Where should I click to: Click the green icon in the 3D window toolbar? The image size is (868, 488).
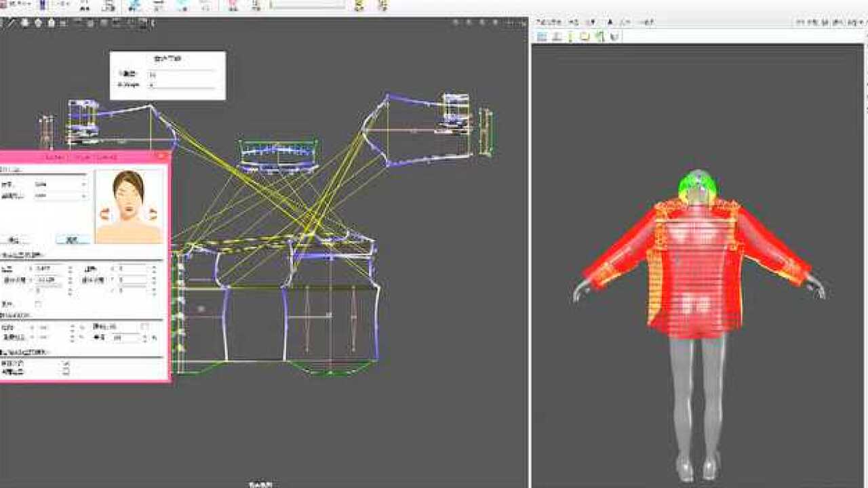point(599,37)
